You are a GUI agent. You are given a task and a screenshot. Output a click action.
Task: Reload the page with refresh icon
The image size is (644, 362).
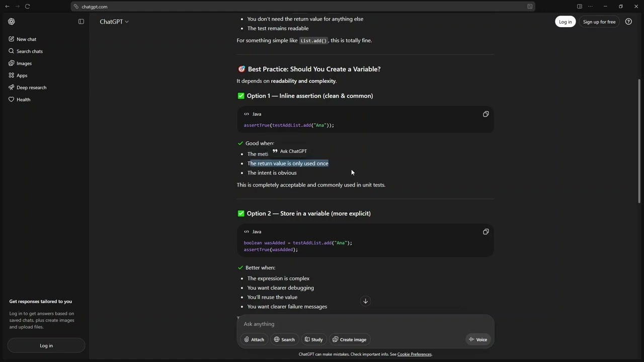coord(27,7)
